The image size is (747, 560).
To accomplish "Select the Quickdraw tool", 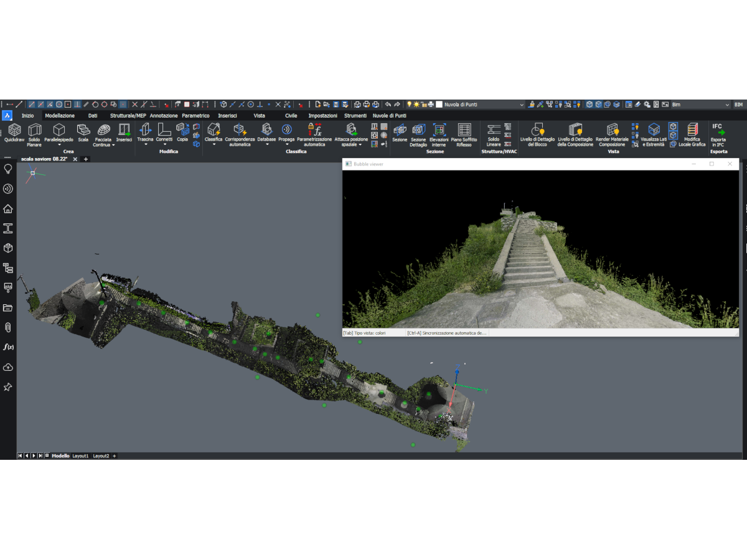I will tap(14, 133).
